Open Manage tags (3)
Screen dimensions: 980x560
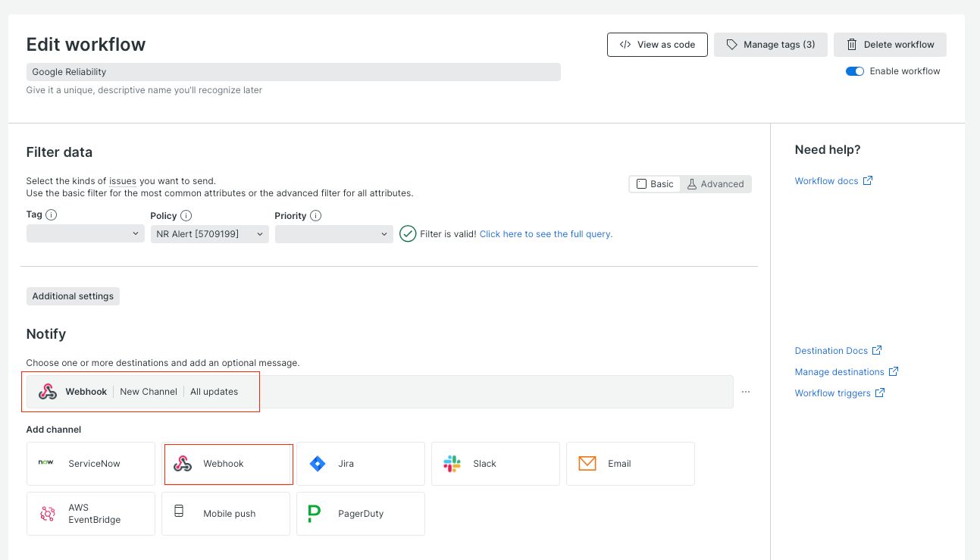click(x=771, y=45)
